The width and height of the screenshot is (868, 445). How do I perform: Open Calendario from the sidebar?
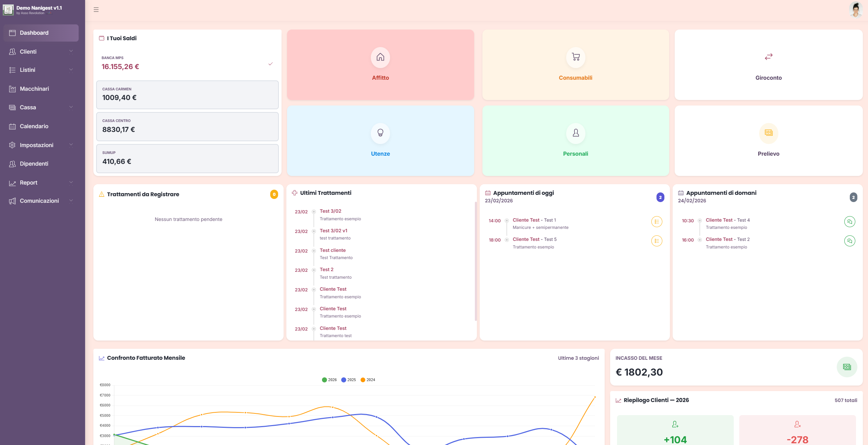(34, 126)
